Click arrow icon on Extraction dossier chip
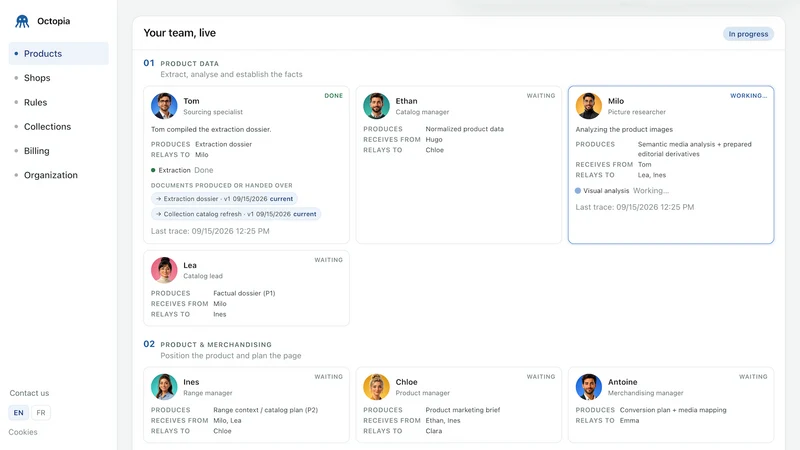The width and height of the screenshot is (800, 450). [x=158, y=199]
